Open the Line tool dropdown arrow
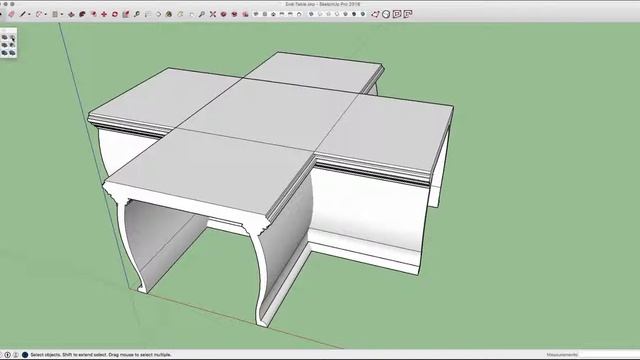 [29, 14]
